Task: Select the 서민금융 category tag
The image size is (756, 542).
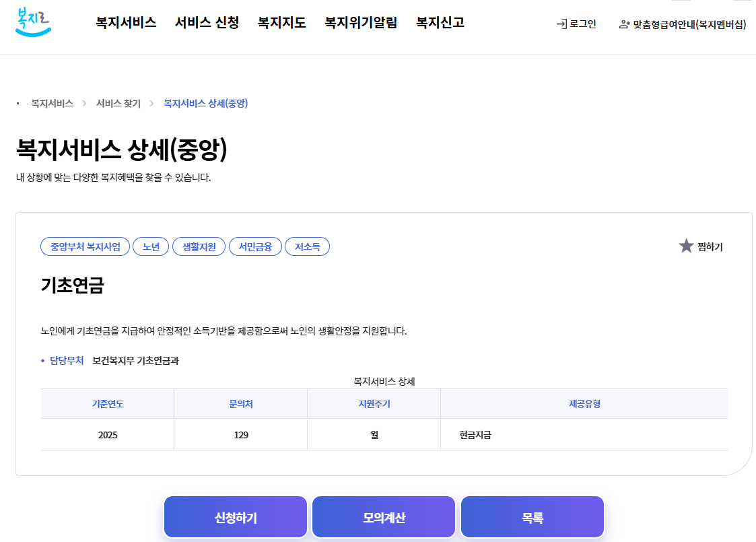Action: tap(255, 246)
